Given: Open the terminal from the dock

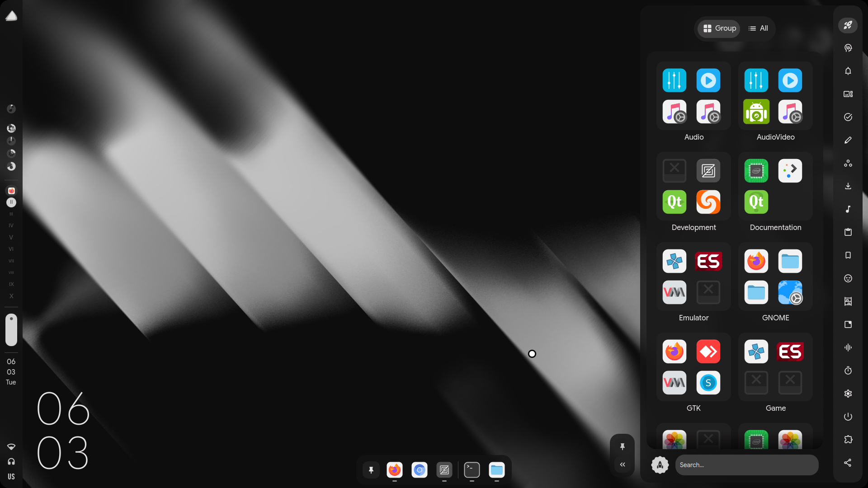Looking at the screenshot, I should point(472,470).
